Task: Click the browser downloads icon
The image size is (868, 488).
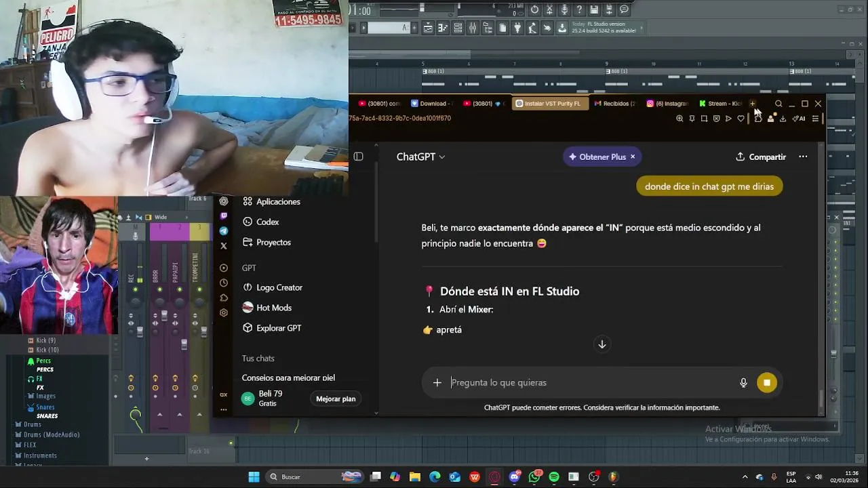Action: point(783,119)
